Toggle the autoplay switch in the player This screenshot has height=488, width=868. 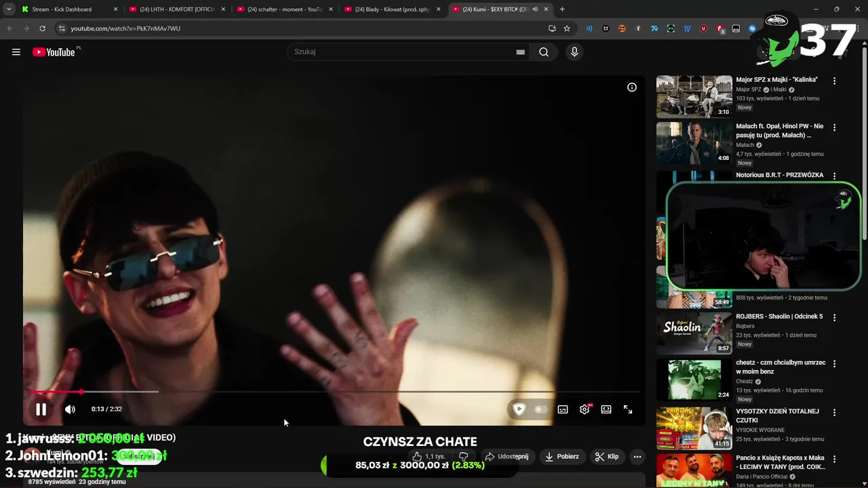pyautogui.click(x=541, y=409)
